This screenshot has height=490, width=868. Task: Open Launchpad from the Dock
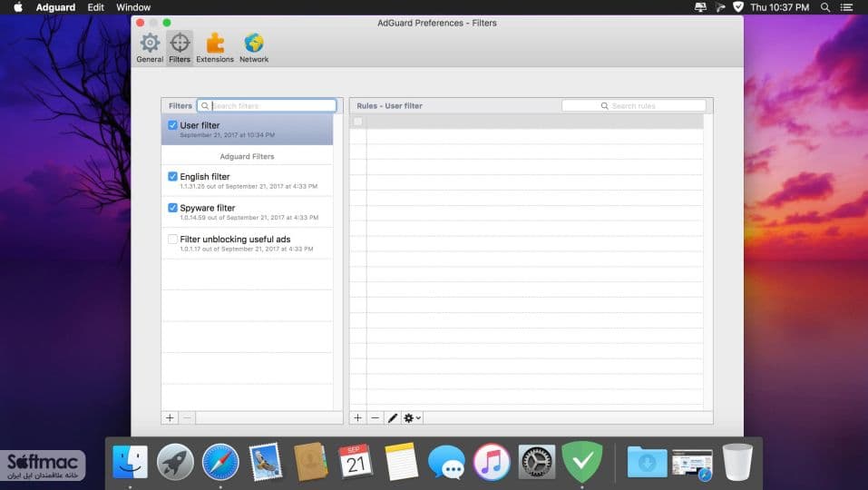tap(175, 462)
